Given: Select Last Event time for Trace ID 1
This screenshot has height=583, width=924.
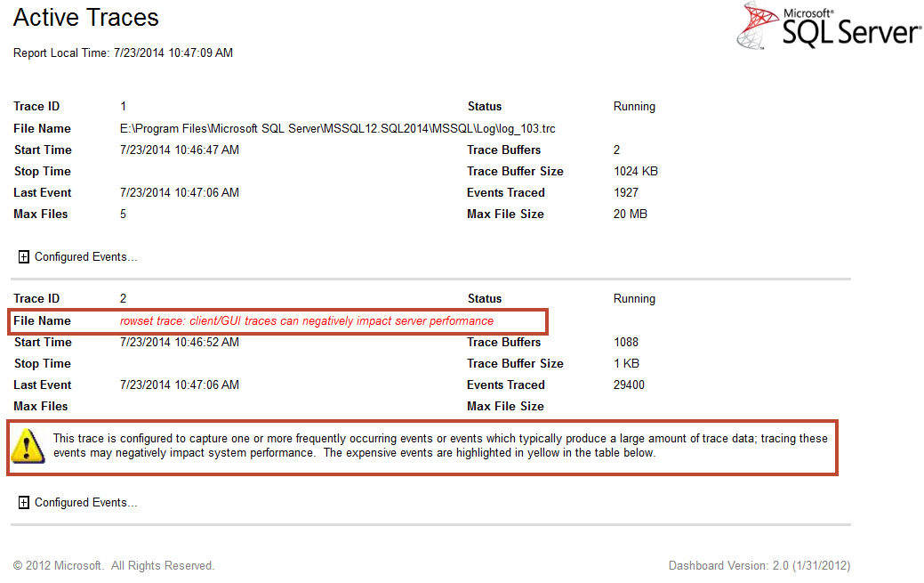Looking at the screenshot, I should tap(180, 193).
